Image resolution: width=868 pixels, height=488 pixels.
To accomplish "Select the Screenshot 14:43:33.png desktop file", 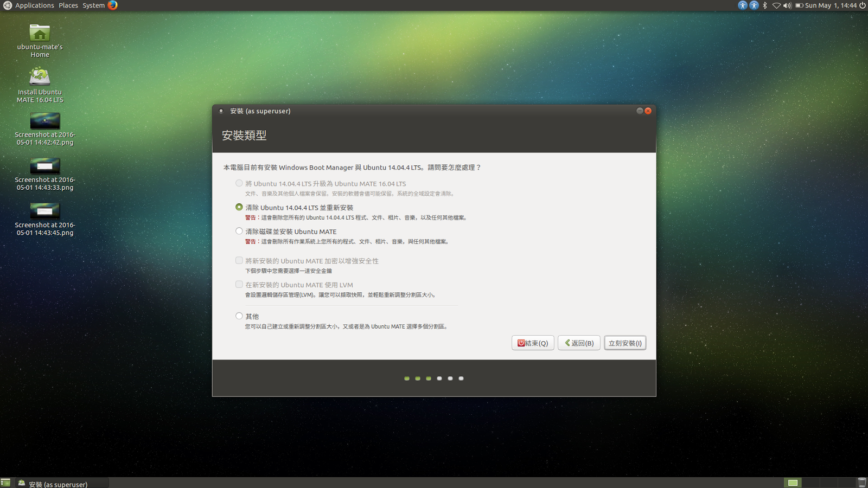I will click(44, 174).
